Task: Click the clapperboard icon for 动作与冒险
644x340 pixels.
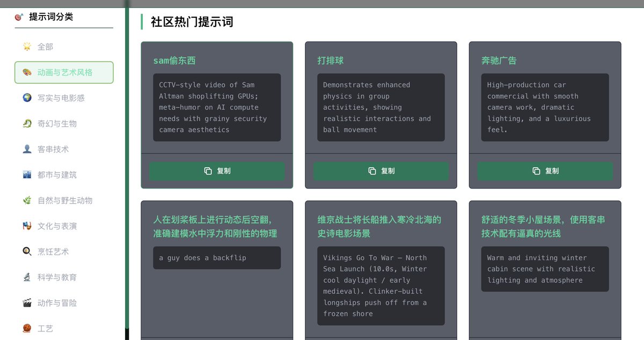Action: click(x=27, y=303)
